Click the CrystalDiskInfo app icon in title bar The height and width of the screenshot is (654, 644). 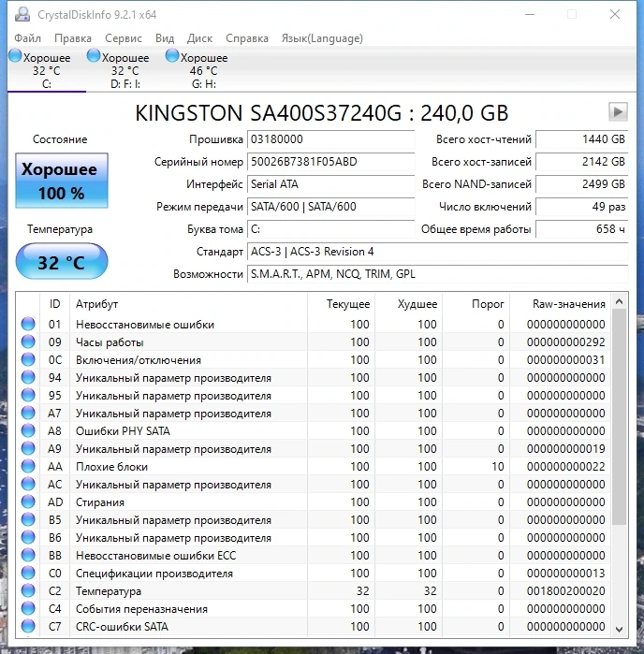pos(22,15)
